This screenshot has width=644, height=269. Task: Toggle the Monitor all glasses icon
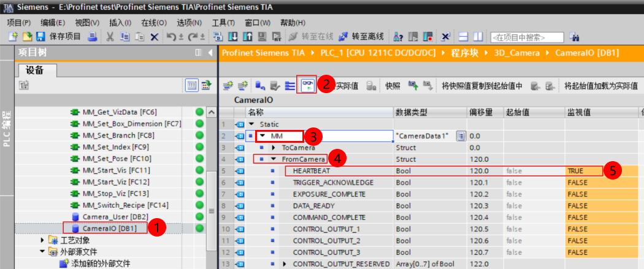point(307,85)
